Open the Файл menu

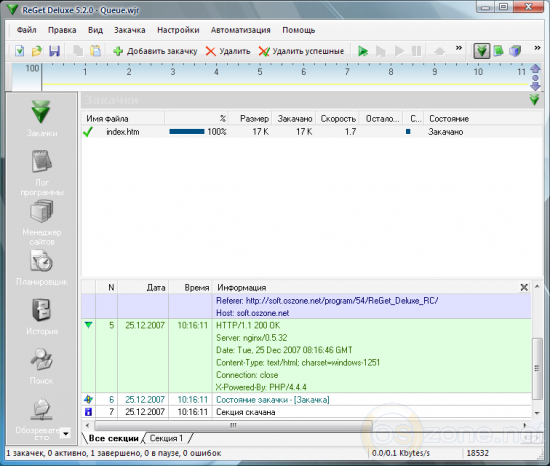(x=27, y=30)
